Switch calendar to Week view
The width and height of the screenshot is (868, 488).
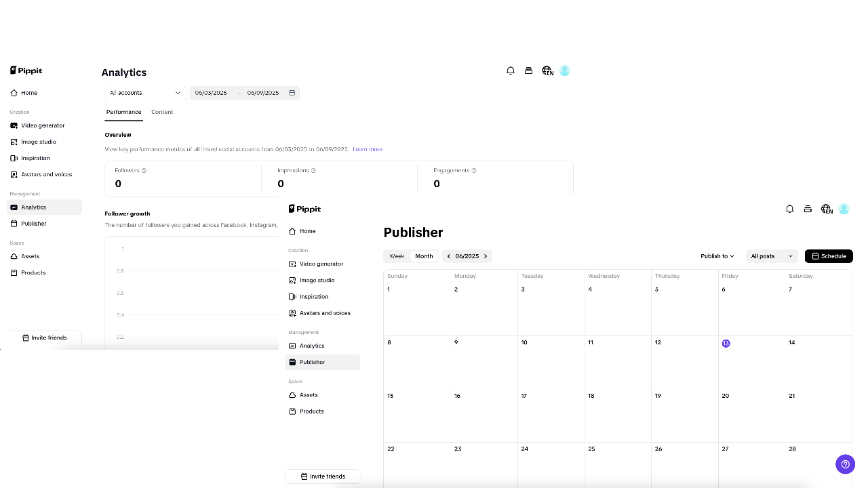(x=396, y=256)
